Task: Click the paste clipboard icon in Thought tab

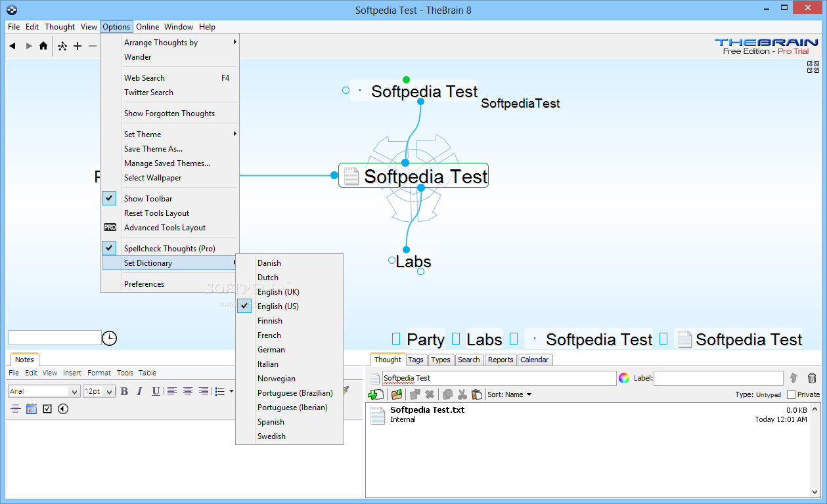Action: (477, 394)
